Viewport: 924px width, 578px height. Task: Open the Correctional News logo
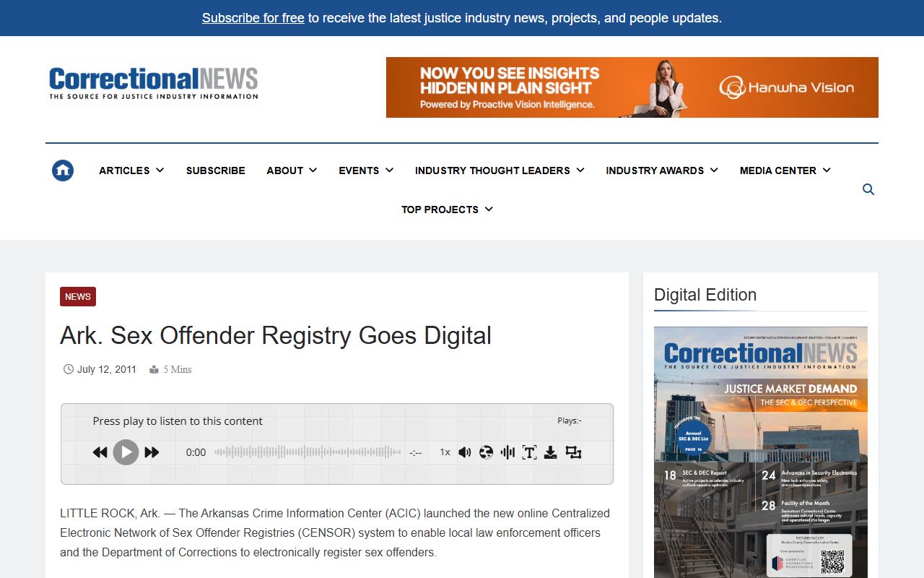[x=154, y=83]
